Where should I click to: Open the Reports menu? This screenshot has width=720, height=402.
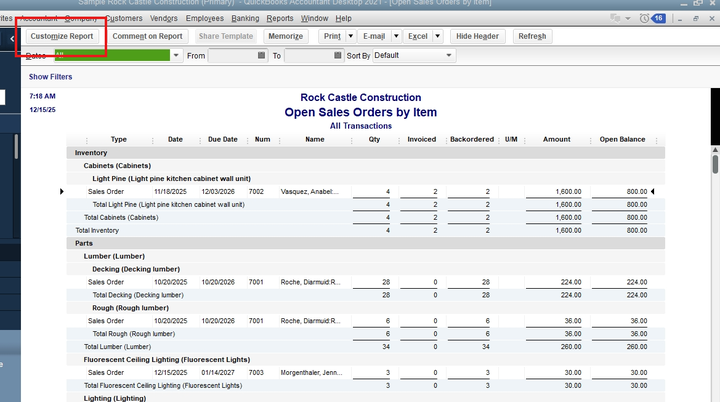pyautogui.click(x=280, y=18)
